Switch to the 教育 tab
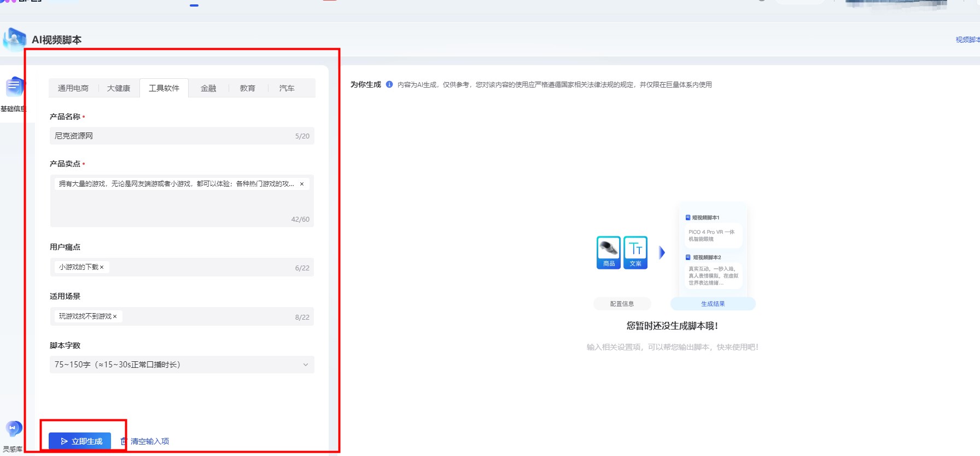 [248, 88]
